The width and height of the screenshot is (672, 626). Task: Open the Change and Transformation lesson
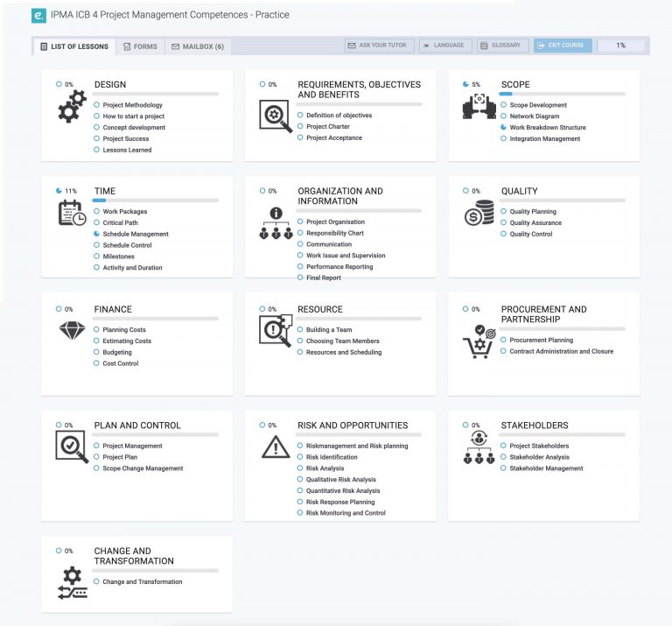click(143, 582)
